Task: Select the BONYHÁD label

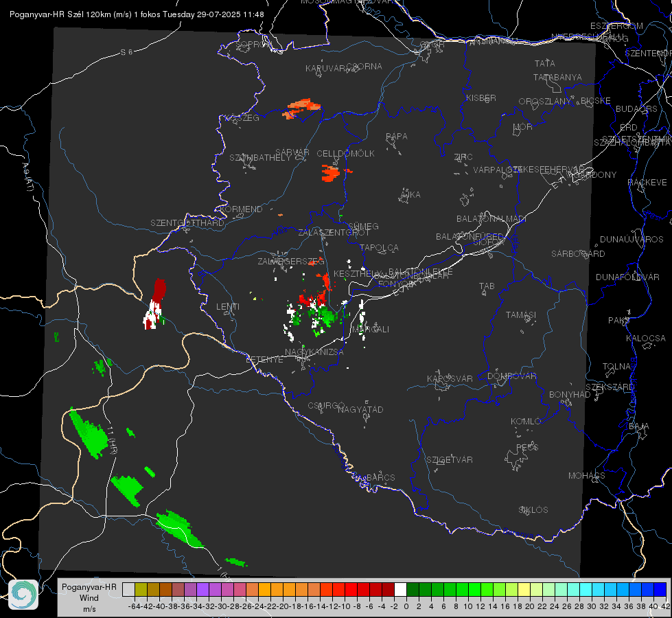Action: pos(570,395)
